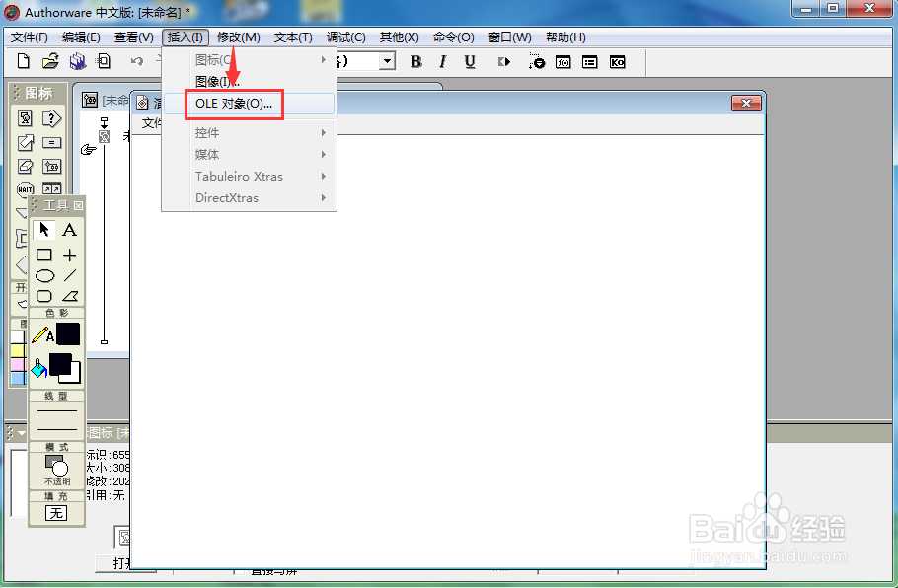
Task: Toggle Underline text formatting
Action: pos(470,61)
